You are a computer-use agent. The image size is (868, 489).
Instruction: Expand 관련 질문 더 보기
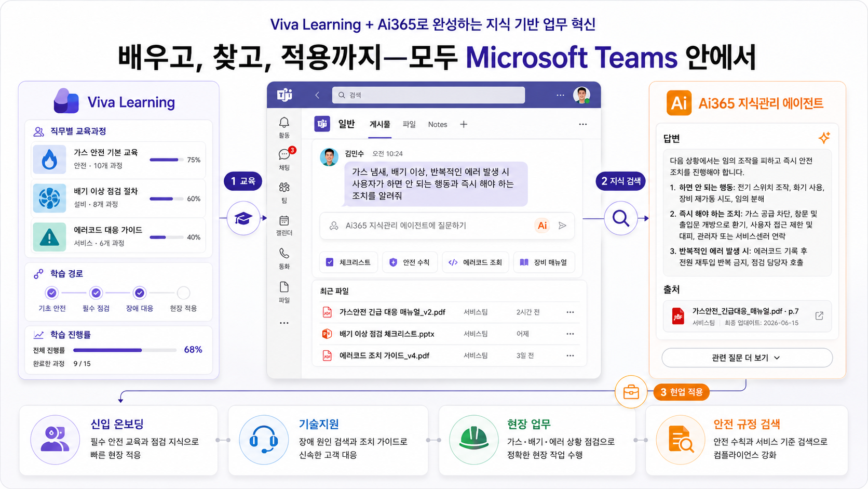(x=747, y=358)
